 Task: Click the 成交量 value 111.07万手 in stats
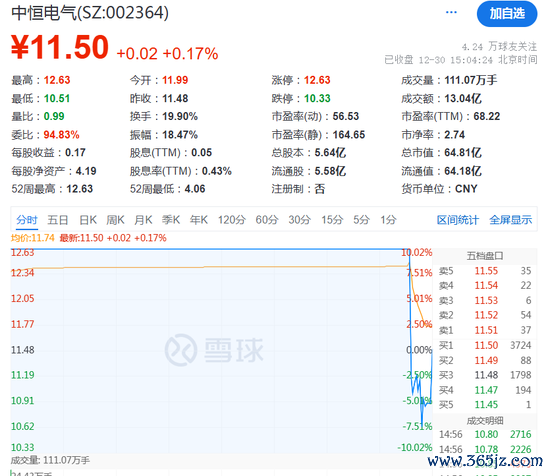point(471,80)
